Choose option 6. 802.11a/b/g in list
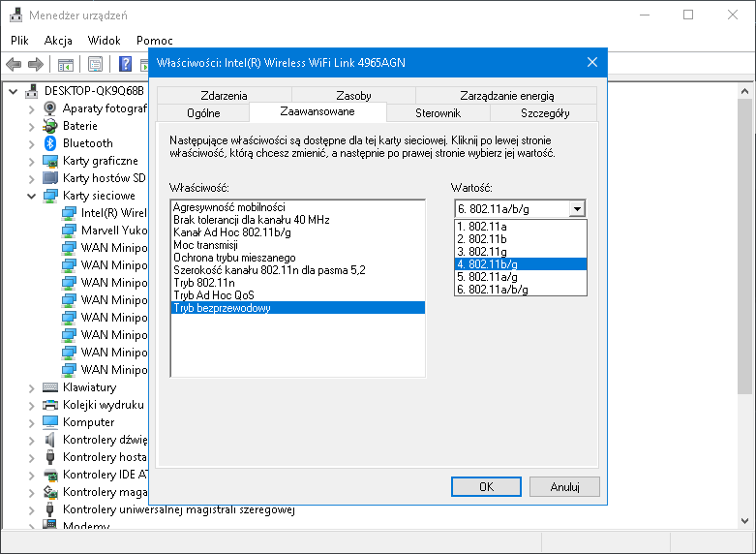This screenshot has height=554, width=756. tap(521, 289)
